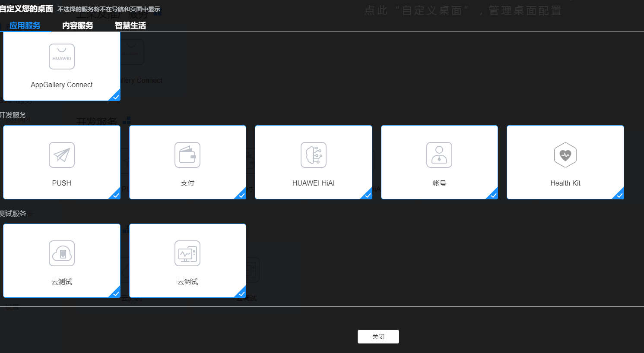Screen dimensions: 644x353
Task: Uncheck the 云调试 card checkmark
Action: coord(241,293)
